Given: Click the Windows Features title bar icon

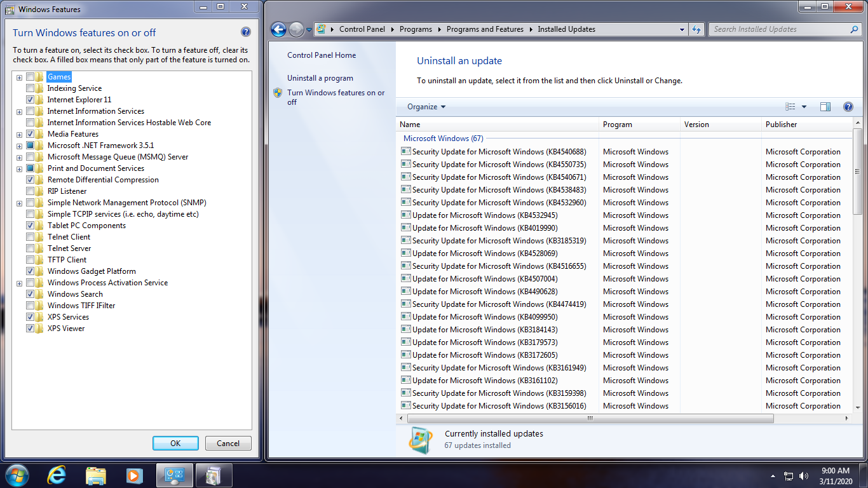Looking at the screenshot, I should pos(10,10).
